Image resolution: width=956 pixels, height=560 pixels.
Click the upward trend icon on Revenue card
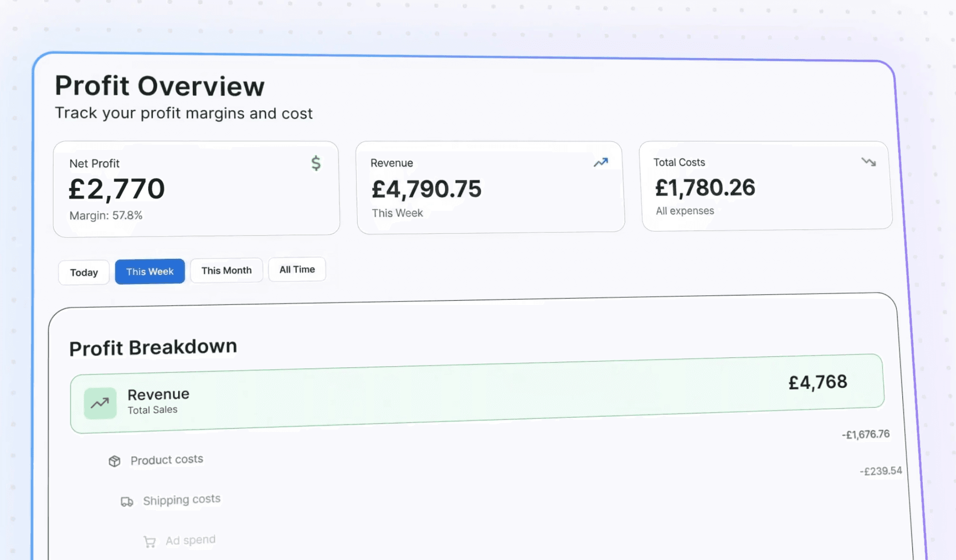coord(600,162)
